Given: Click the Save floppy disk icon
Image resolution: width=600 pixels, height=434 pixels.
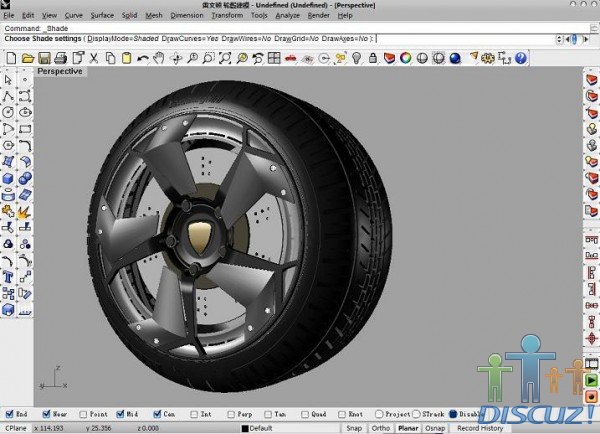Looking at the screenshot, I should point(44,58).
